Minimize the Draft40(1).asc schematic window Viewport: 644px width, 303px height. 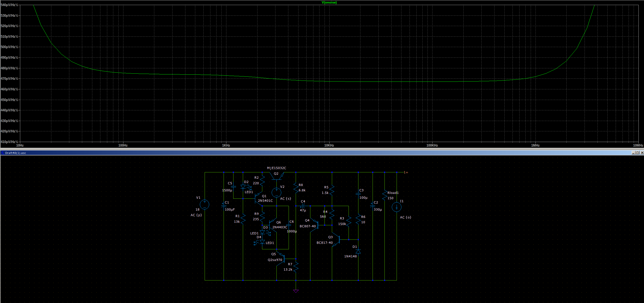click(633, 153)
